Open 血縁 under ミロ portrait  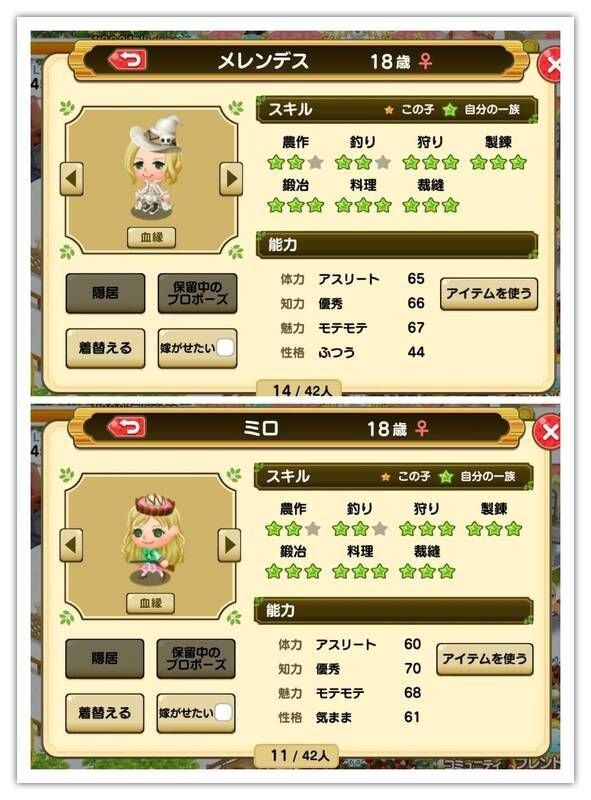click(150, 603)
